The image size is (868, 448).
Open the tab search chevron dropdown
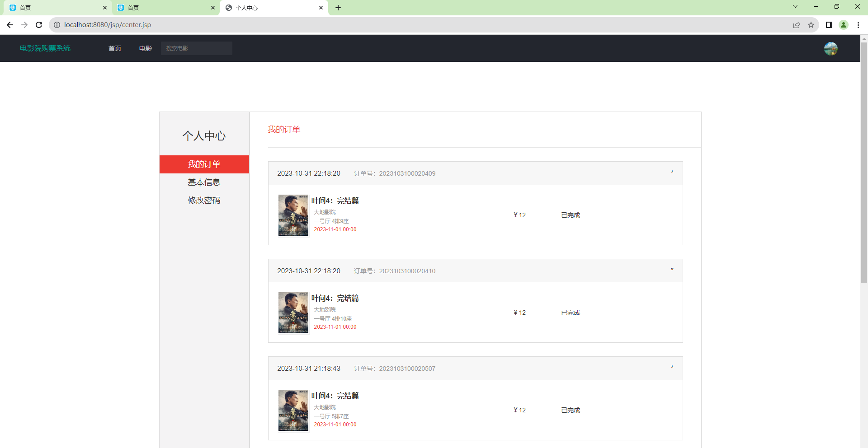795,7
